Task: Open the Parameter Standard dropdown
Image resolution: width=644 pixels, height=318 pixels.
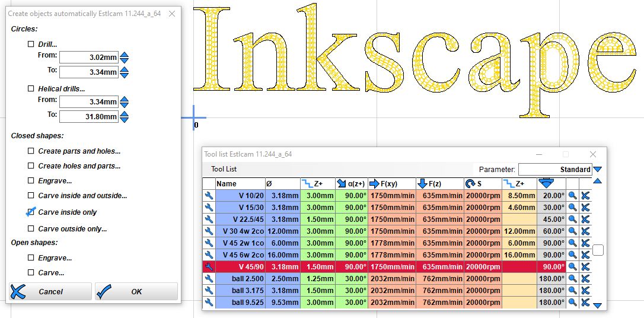Action: (555, 169)
